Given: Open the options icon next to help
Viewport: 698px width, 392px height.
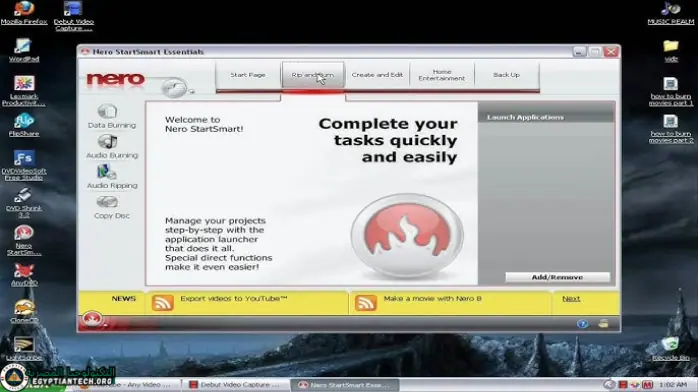Looking at the screenshot, I should point(603,323).
